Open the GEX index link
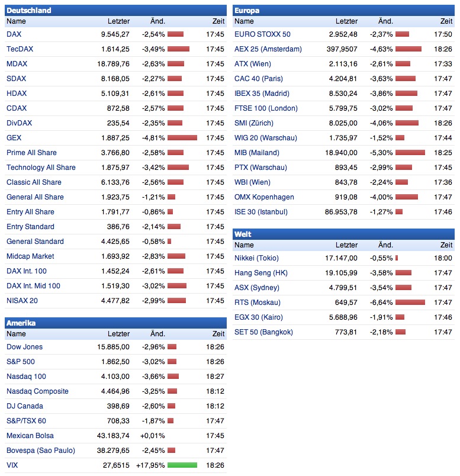460x476 pixels. [x=14, y=138]
